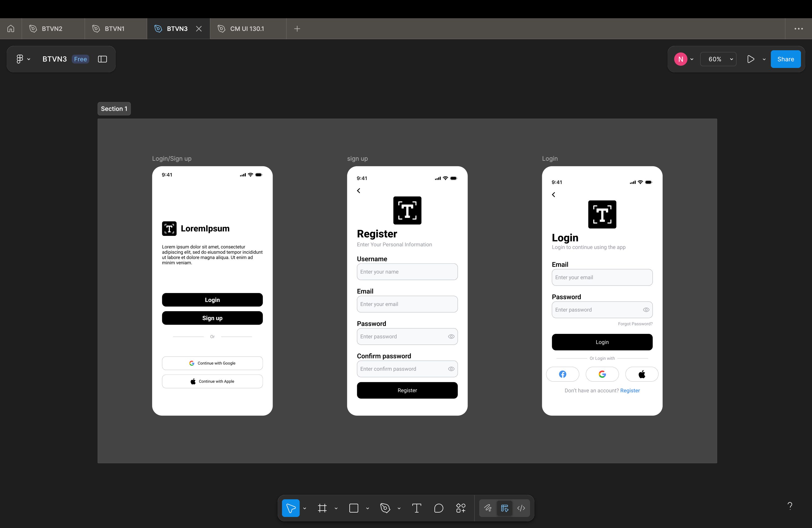This screenshot has height=528, width=812.
Task: Open the help question mark
Action: coord(790,506)
